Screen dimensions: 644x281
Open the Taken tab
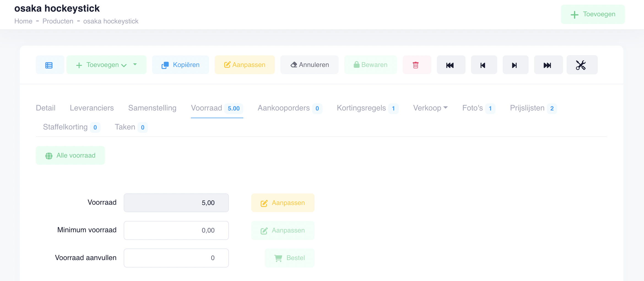pos(131,127)
